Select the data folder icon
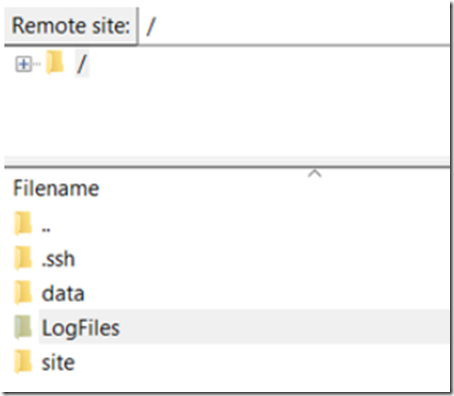Screen dimensions: 454x396 23,292
